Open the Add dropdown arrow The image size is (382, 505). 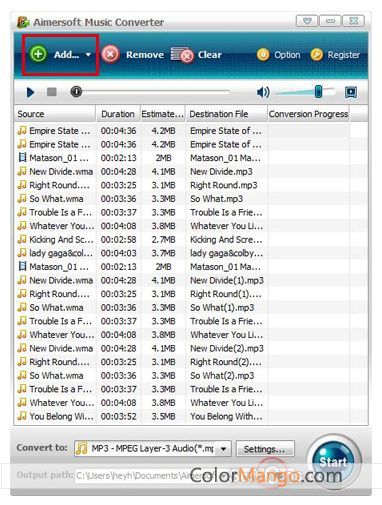point(88,55)
